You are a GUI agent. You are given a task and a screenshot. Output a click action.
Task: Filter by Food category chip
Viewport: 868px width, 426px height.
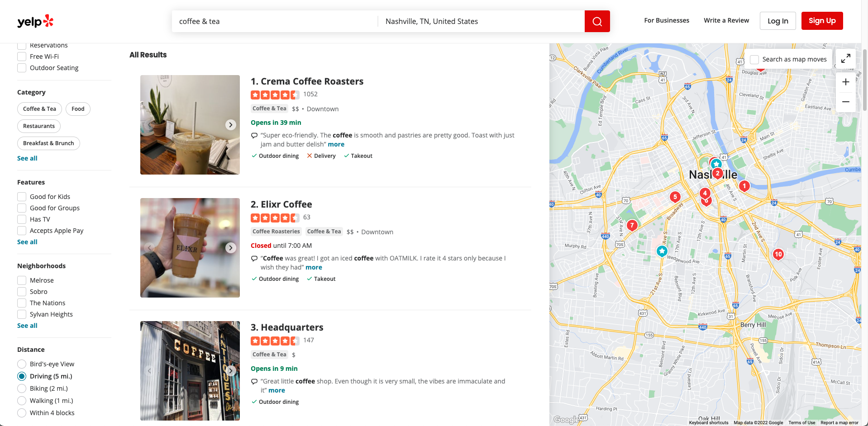(x=78, y=109)
